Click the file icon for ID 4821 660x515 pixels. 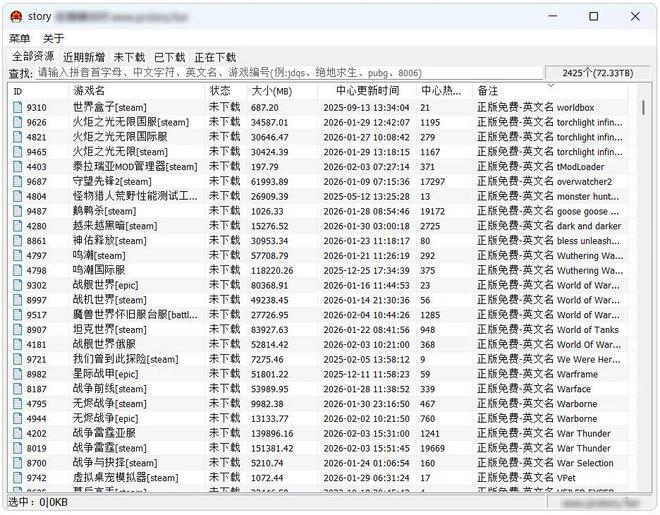[17, 137]
